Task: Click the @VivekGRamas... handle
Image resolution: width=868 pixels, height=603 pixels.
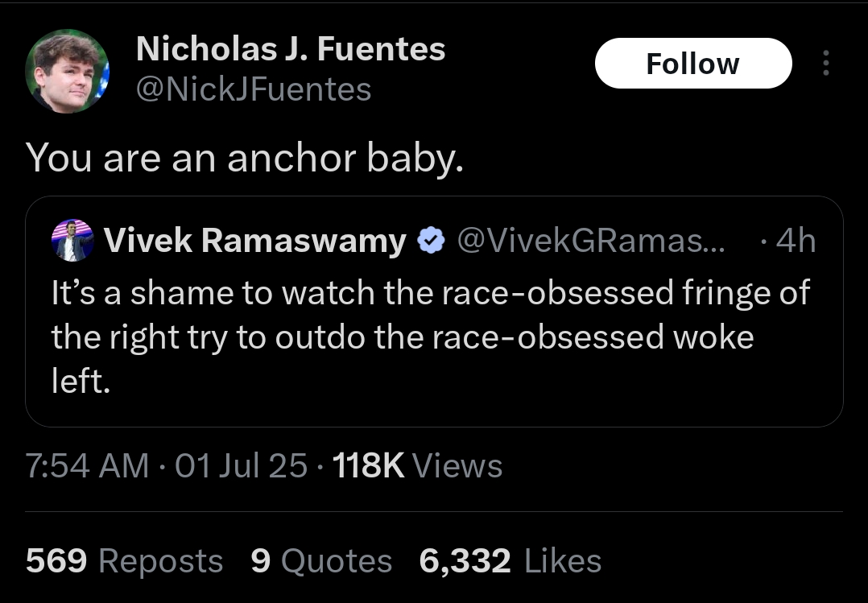Action: point(591,241)
